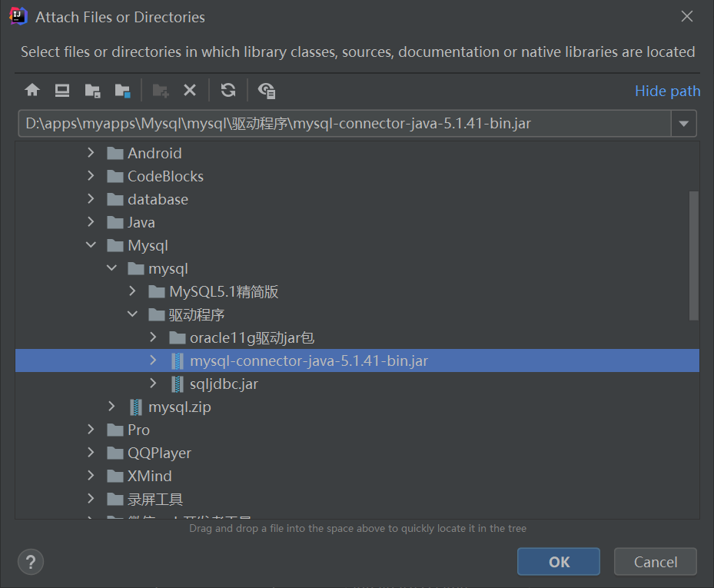Expand the QQPlayer folder
Image resolution: width=714 pixels, height=588 pixels.
91,453
